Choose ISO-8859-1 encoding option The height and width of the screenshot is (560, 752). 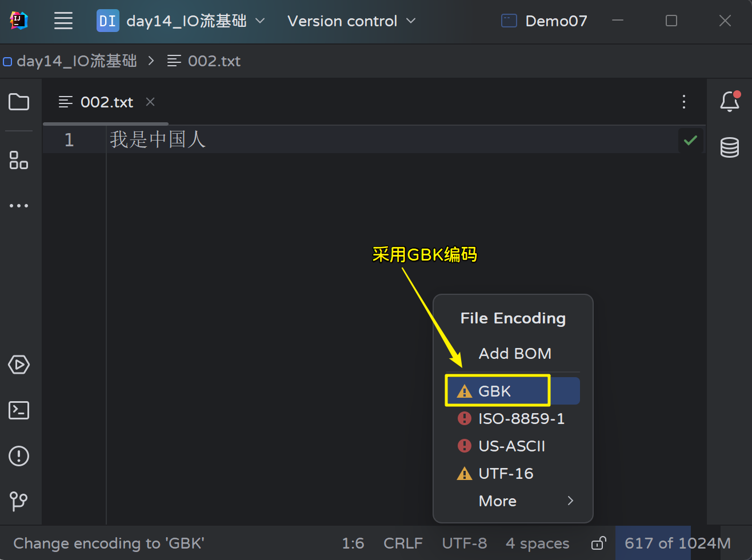(x=521, y=419)
